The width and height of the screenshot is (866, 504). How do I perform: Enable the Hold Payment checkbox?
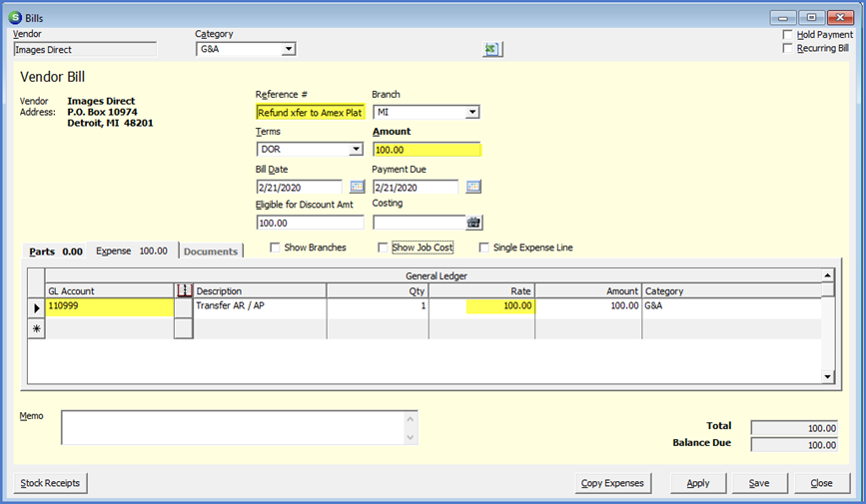tap(788, 35)
